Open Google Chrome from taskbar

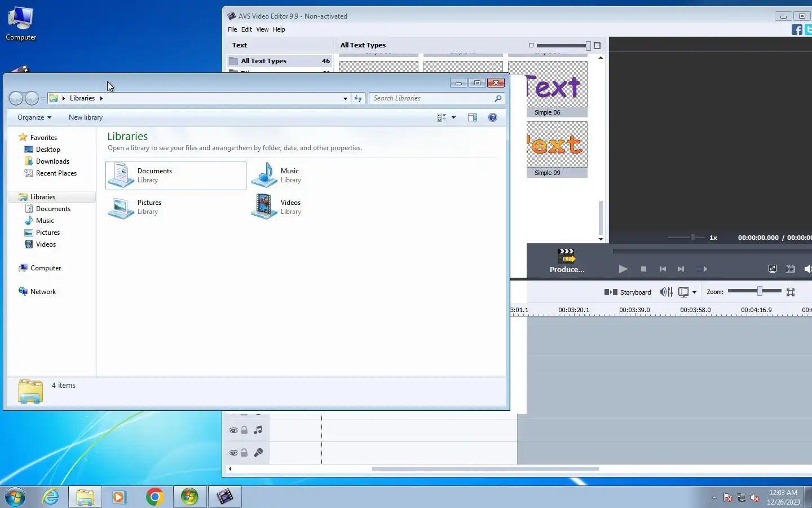coord(155,497)
